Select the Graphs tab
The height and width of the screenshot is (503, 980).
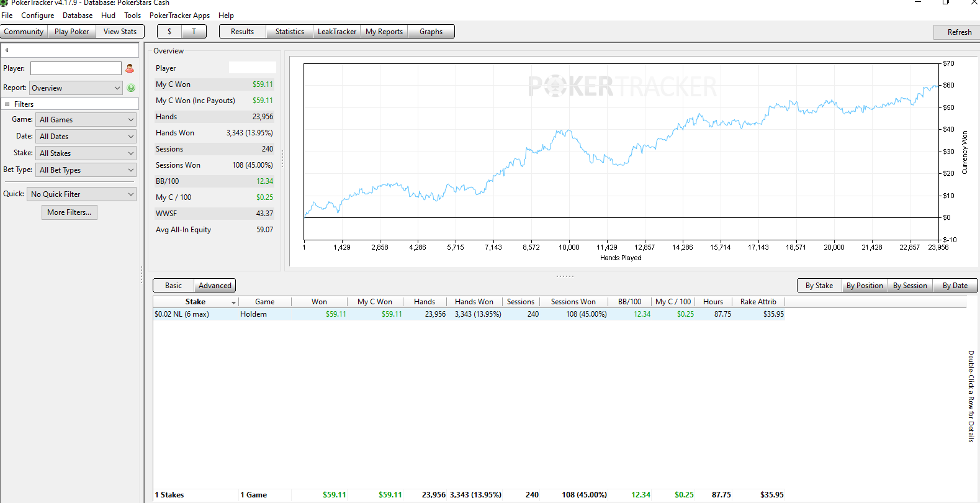point(431,32)
